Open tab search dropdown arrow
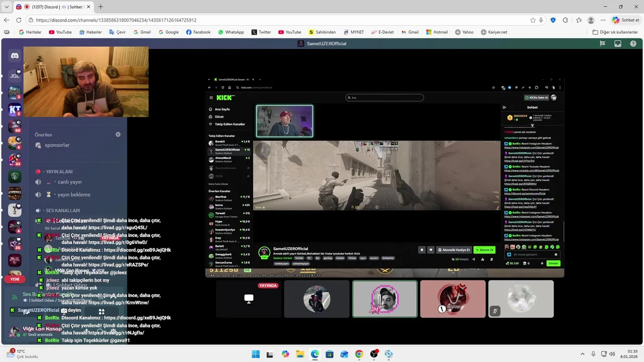Screen dimensions: 644x362 (x=7, y=7)
